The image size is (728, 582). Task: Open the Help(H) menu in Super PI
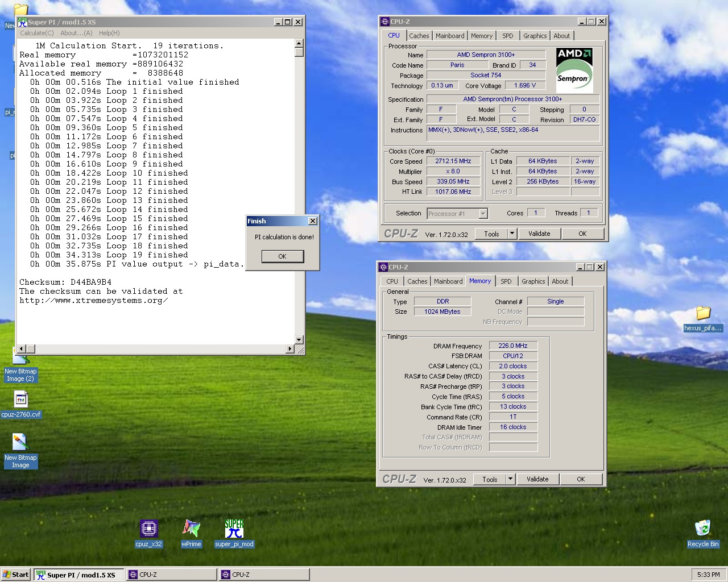(x=109, y=33)
